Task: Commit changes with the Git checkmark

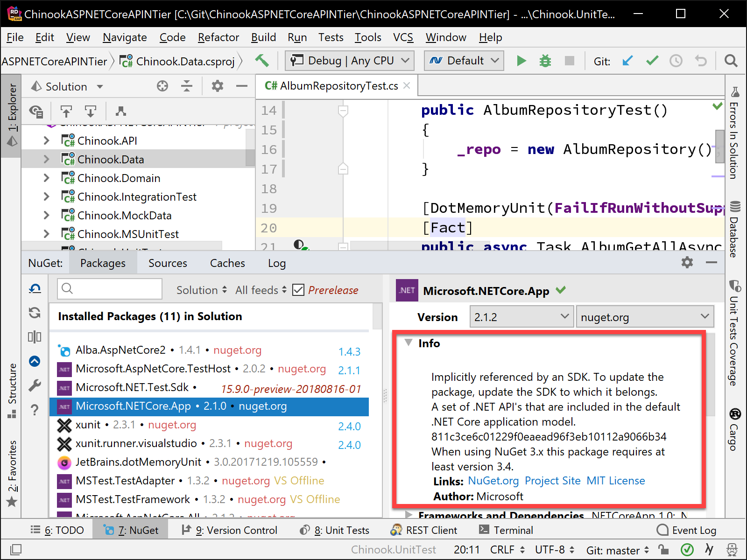Action: coord(652,61)
